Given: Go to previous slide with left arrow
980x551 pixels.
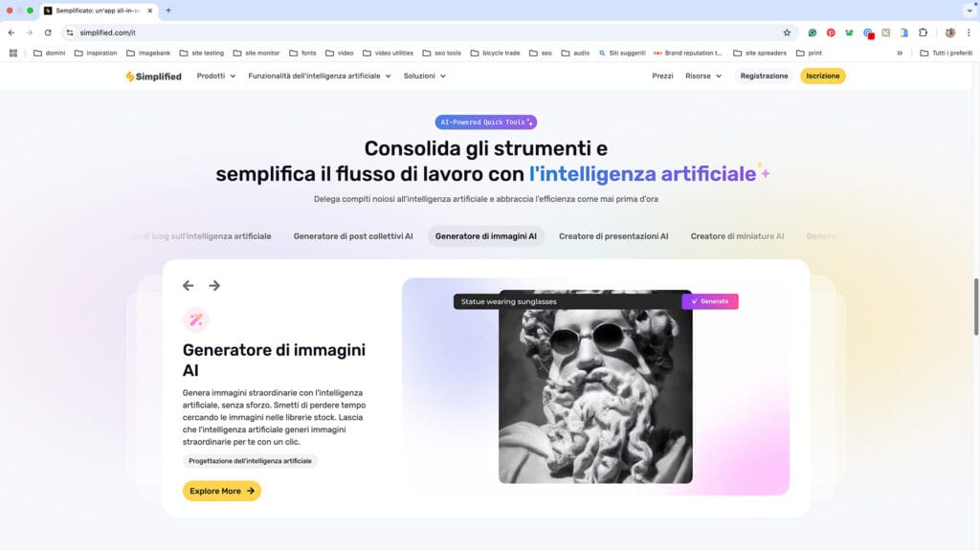Looking at the screenshot, I should pos(189,285).
